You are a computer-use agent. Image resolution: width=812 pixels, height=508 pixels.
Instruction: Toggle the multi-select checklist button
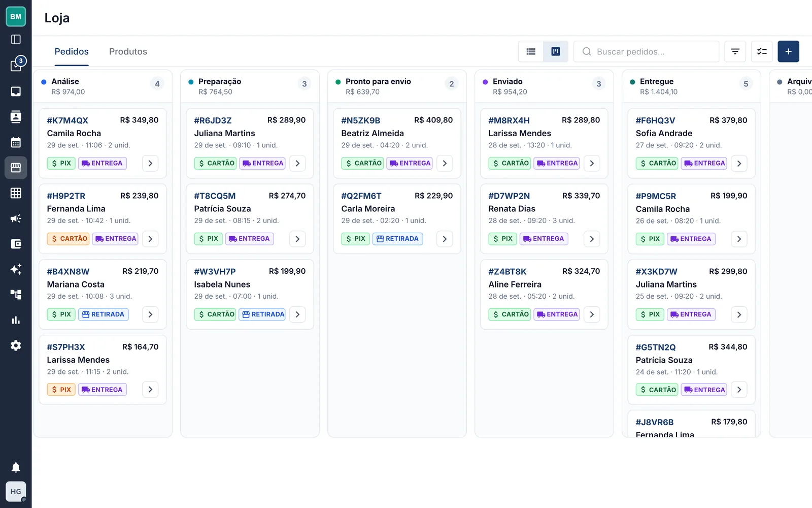(762, 51)
